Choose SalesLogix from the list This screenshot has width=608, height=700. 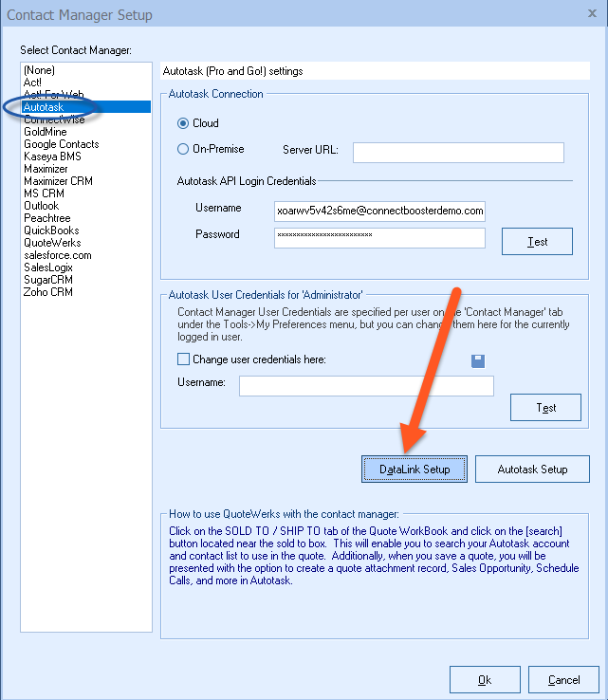86,267
